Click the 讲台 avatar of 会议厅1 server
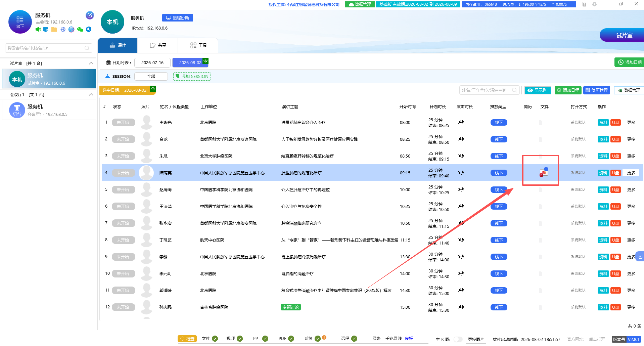 coord(17,110)
